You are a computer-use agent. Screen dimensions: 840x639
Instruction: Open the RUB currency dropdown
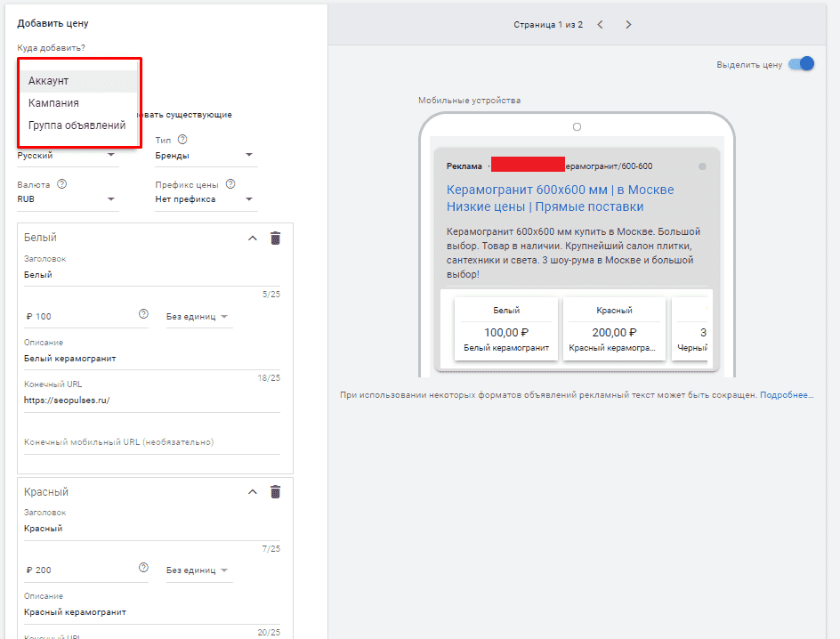68,199
